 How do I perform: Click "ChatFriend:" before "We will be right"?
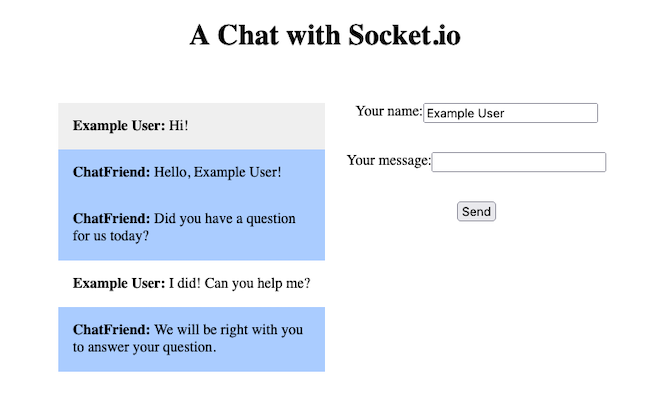click(x=111, y=330)
